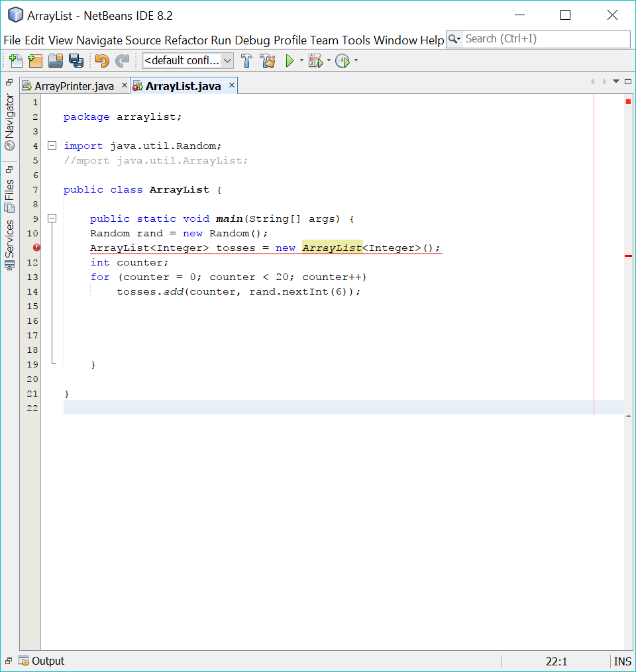Click the error badge on line 11

(x=36, y=247)
